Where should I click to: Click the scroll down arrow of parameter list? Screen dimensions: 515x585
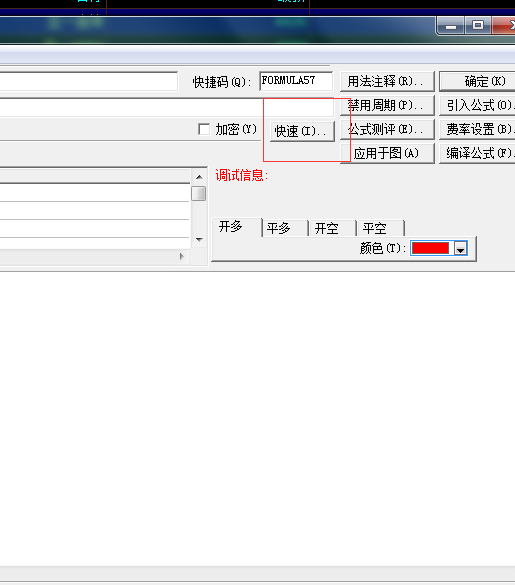click(199, 240)
